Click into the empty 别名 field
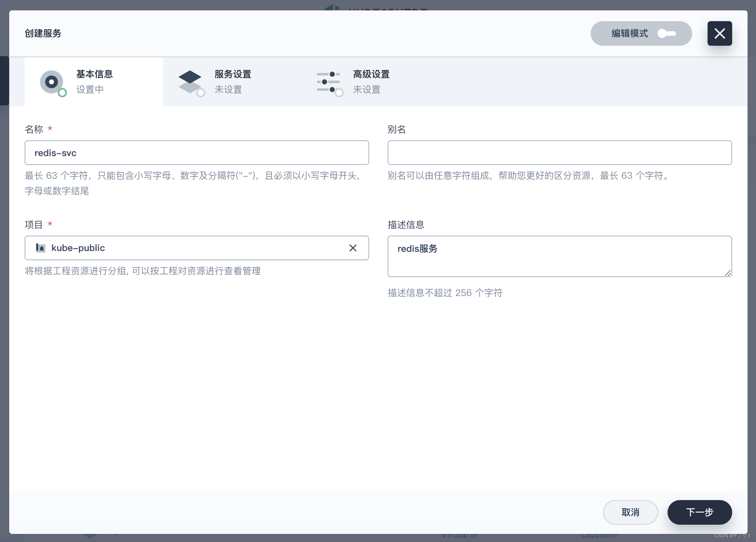The height and width of the screenshot is (542, 756). [x=560, y=153]
